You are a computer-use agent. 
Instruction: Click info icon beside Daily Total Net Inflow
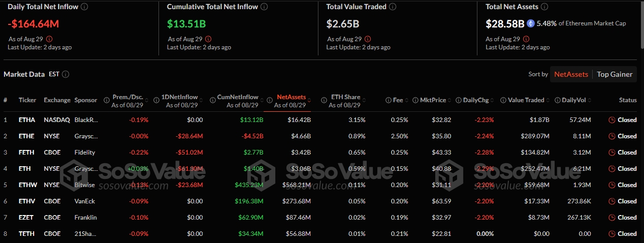pyautogui.click(x=84, y=7)
